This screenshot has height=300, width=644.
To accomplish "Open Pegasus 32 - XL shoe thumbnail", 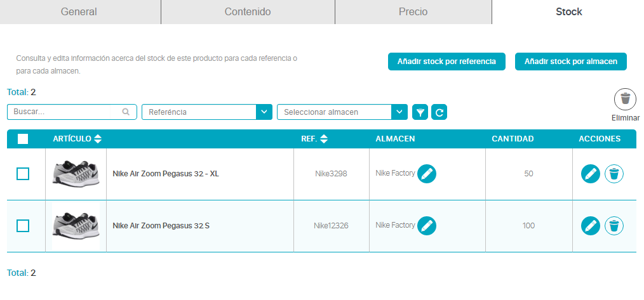I will [76, 173].
